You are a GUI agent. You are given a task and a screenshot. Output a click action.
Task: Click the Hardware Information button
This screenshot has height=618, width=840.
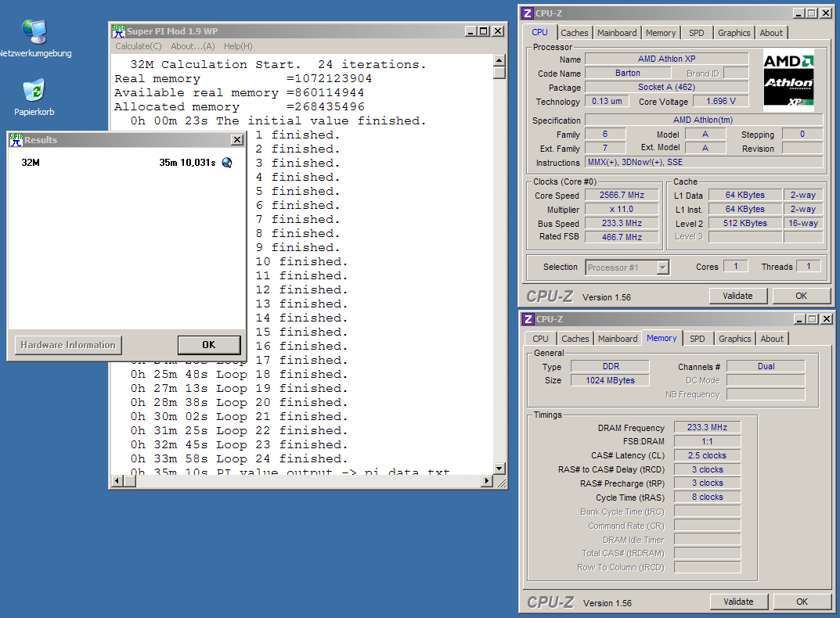tap(68, 345)
